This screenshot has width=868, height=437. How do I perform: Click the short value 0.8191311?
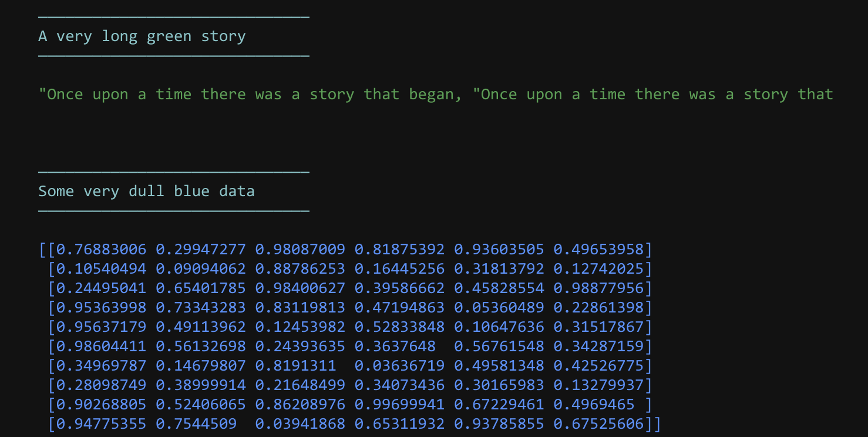[x=295, y=366]
